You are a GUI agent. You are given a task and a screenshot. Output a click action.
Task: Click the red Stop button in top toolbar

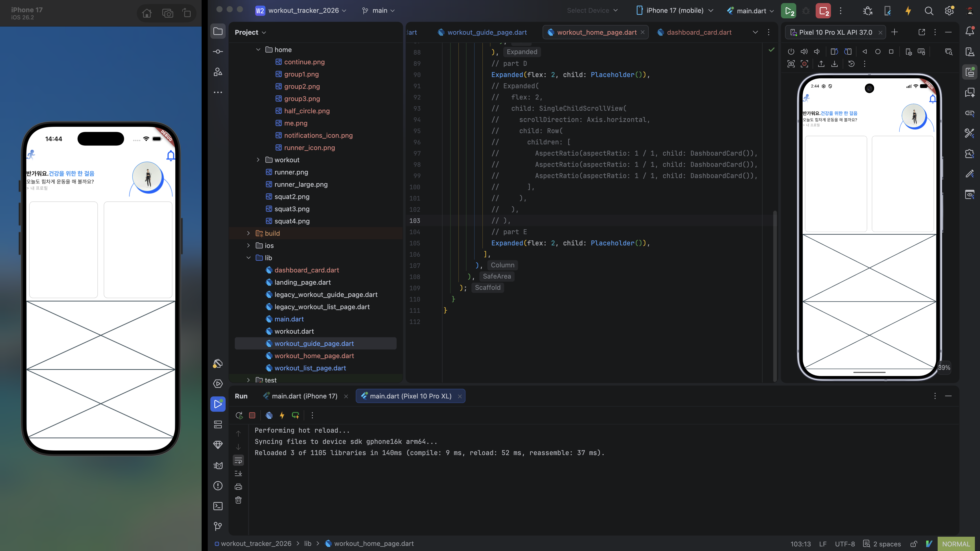823,11
